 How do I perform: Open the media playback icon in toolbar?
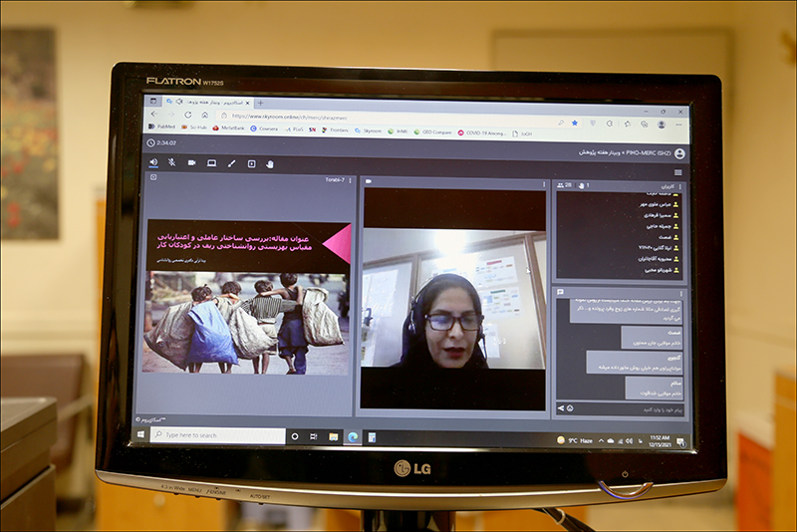(x=251, y=163)
